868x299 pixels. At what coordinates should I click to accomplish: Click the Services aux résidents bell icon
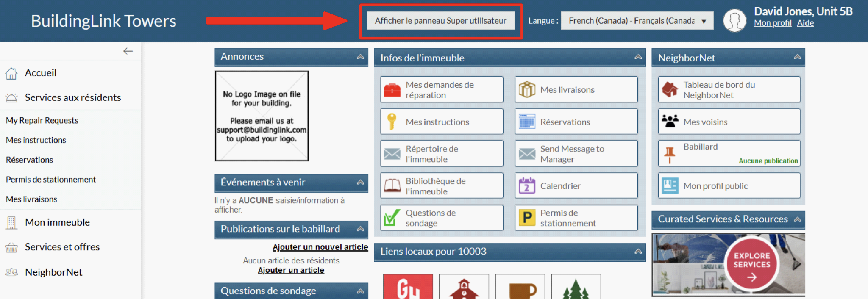11,98
